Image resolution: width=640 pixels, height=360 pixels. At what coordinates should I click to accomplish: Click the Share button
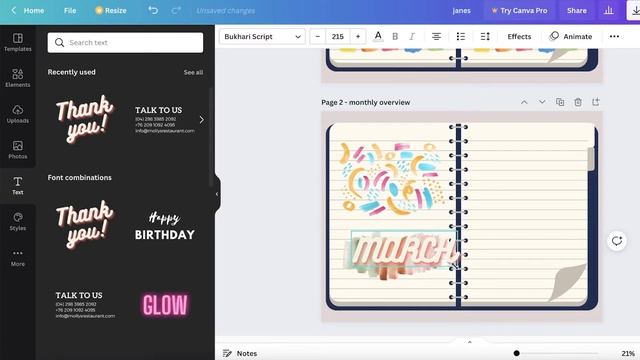coord(576,11)
